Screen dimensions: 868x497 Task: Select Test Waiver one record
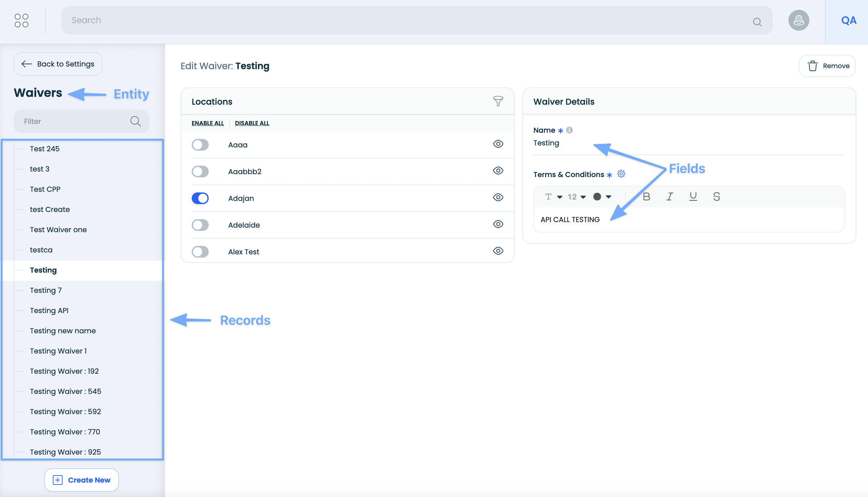pos(58,230)
